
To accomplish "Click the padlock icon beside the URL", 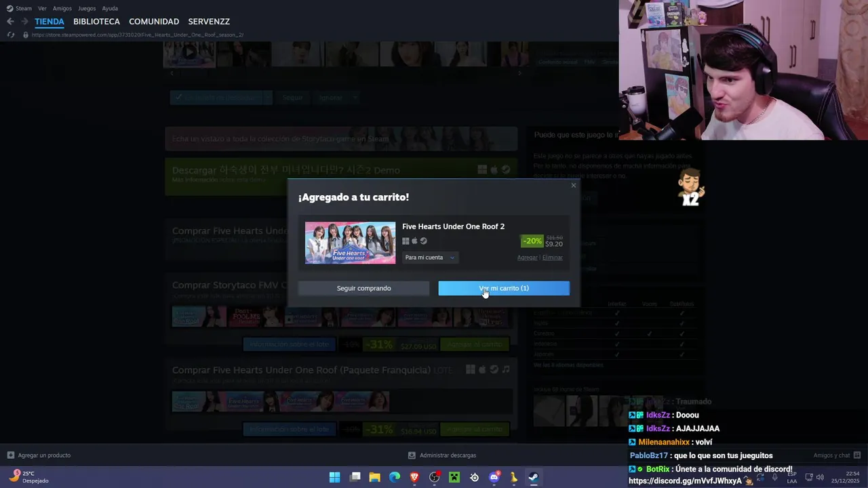I will 26,35.
